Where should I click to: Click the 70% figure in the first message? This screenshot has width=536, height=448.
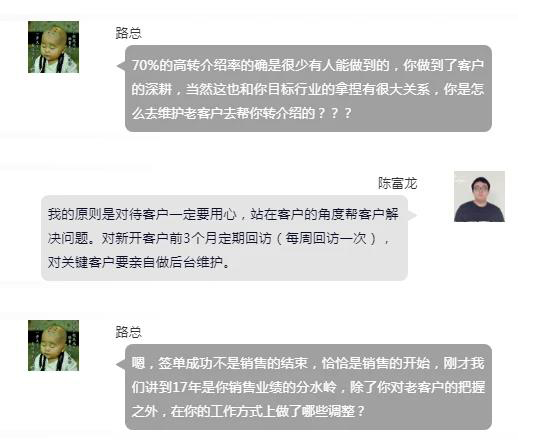[x=145, y=65]
